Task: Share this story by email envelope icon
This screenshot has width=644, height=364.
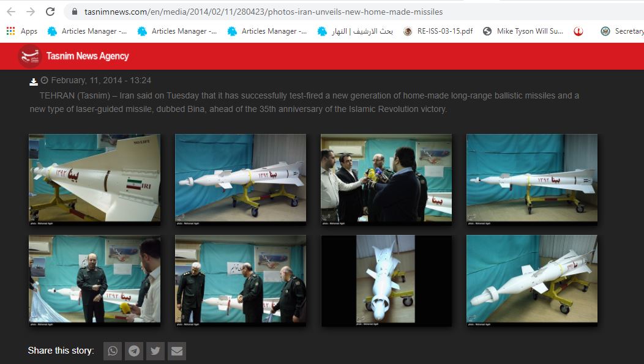Action: [177, 351]
